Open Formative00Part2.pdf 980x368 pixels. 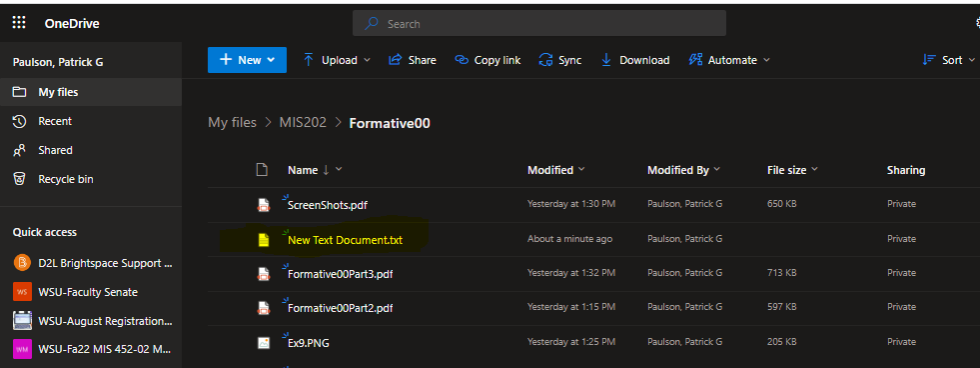[x=340, y=309]
